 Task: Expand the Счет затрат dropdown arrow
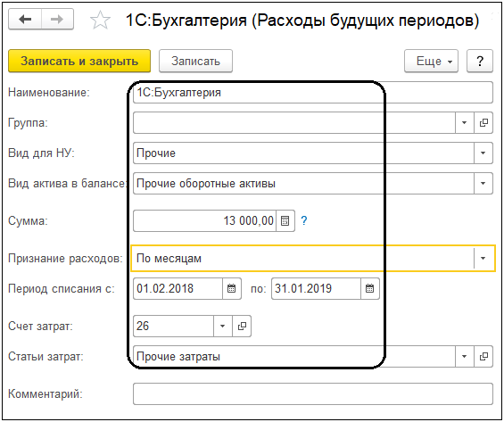point(222,327)
